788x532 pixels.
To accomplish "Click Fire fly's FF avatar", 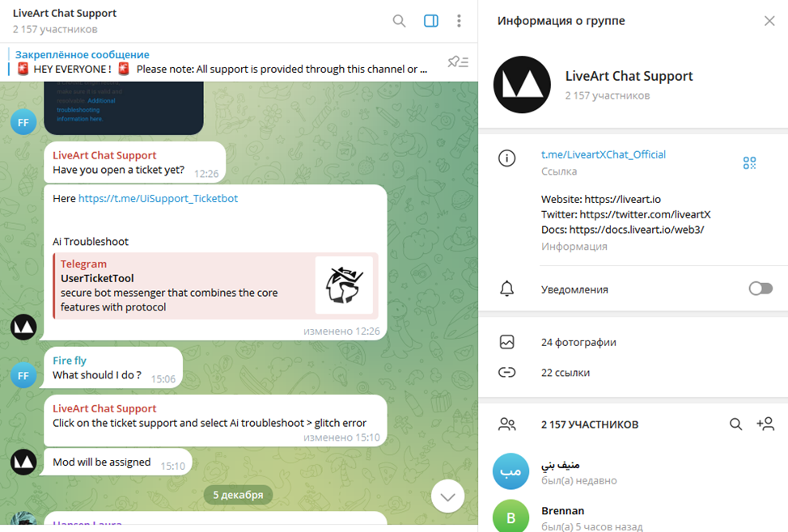I will [23, 376].
